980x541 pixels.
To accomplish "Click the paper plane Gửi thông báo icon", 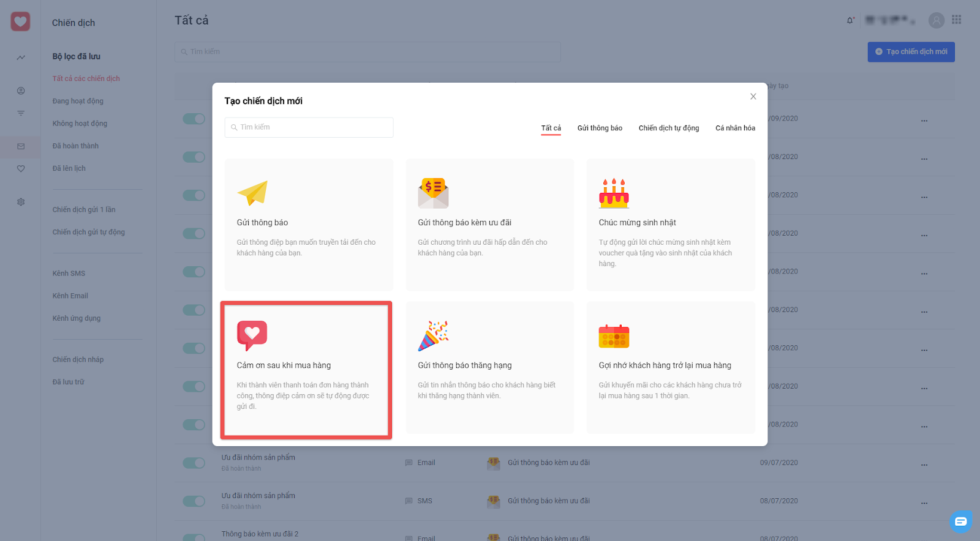I will tap(252, 193).
